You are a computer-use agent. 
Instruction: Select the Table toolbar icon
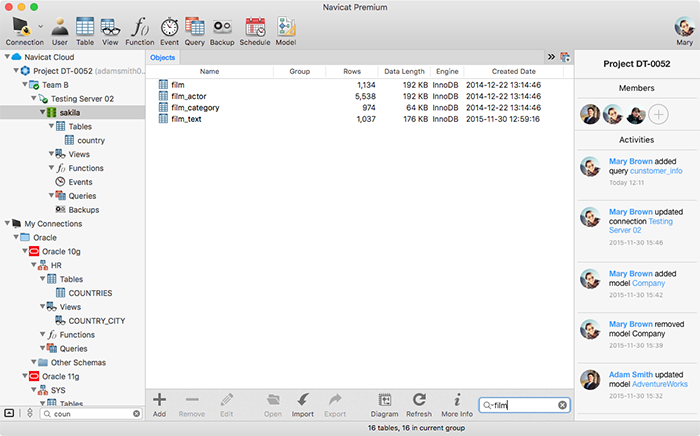pos(85,31)
